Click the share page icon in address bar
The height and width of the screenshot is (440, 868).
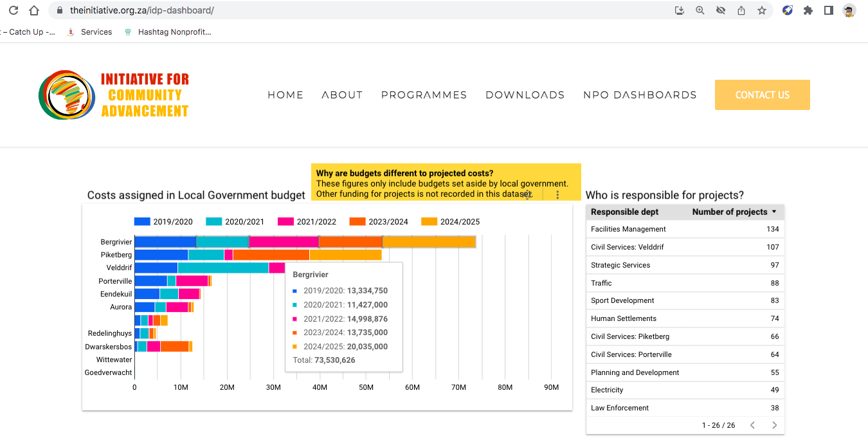[x=741, y=10]
